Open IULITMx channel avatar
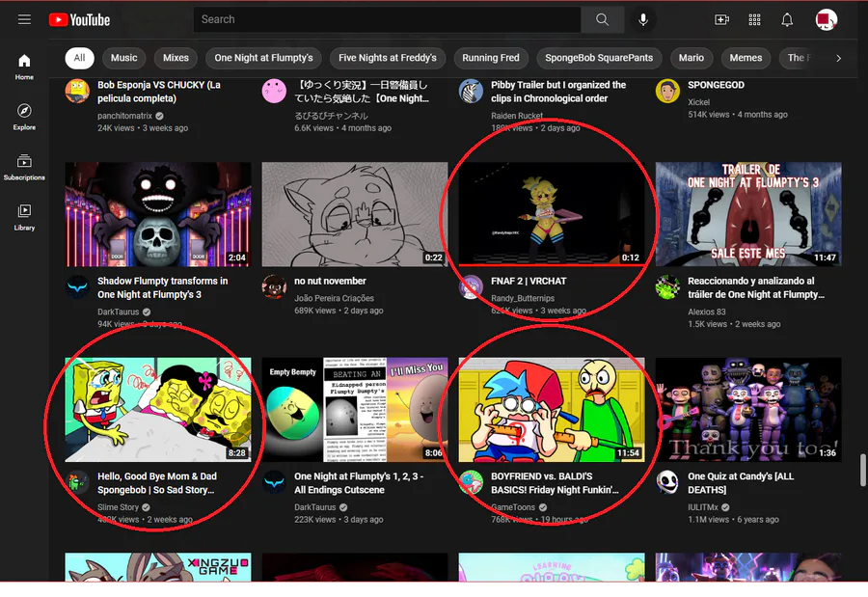 pos(667,482)
